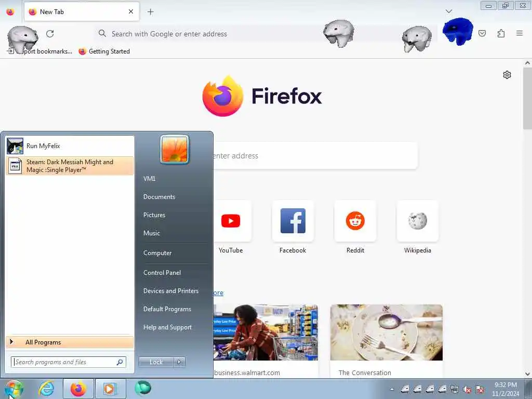Close the New Tab tab
532x399 pixels.
[x=131, y=11]
